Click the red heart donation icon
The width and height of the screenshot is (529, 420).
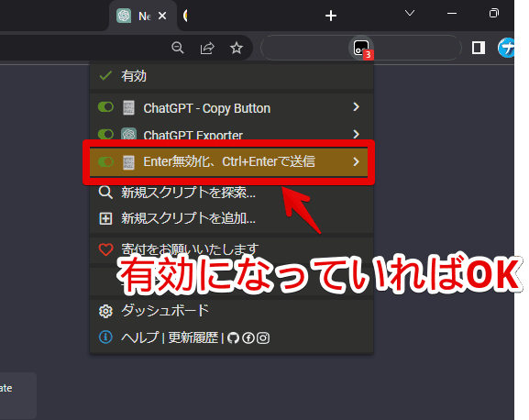105,249
